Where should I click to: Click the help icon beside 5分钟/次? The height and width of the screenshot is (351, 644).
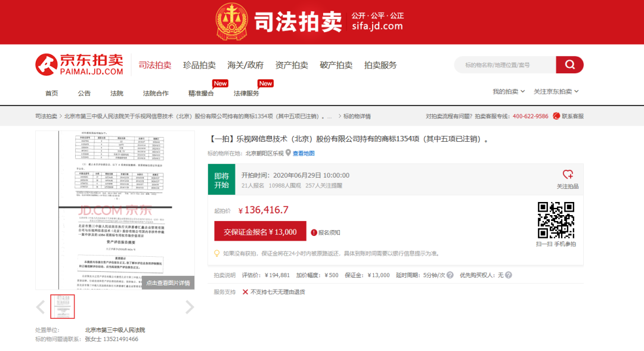(x=450, y=275)
